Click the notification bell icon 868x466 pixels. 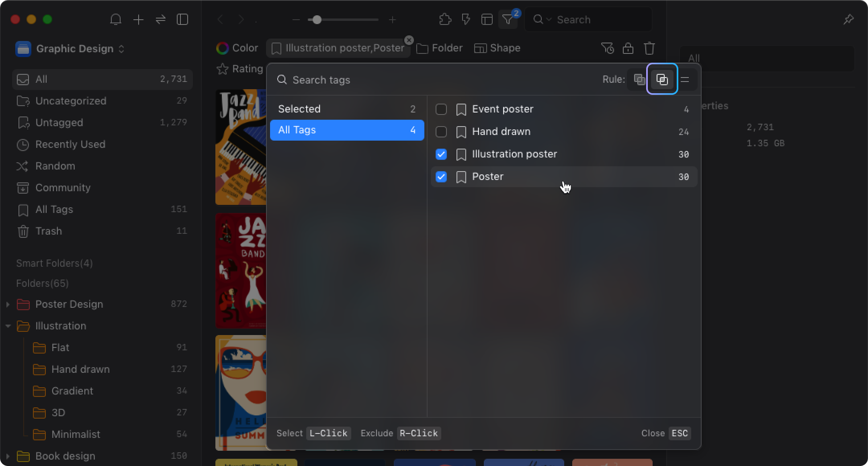[x=115, y=20]
